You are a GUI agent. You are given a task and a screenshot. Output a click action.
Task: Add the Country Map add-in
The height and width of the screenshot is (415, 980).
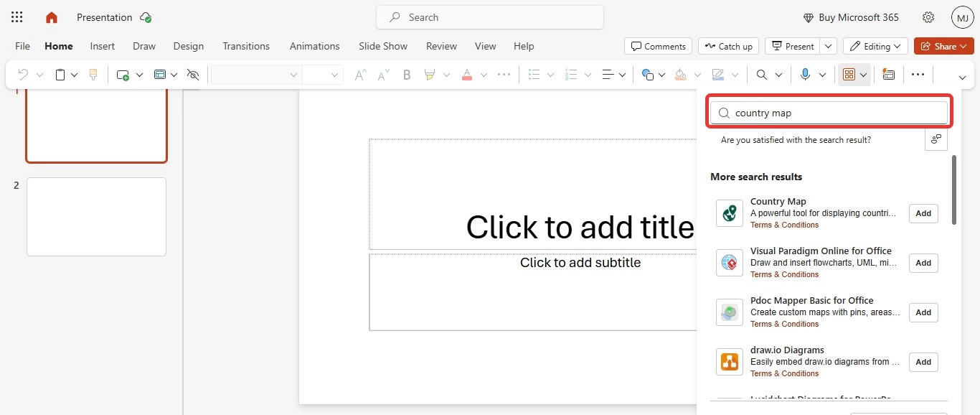[923, 213]
